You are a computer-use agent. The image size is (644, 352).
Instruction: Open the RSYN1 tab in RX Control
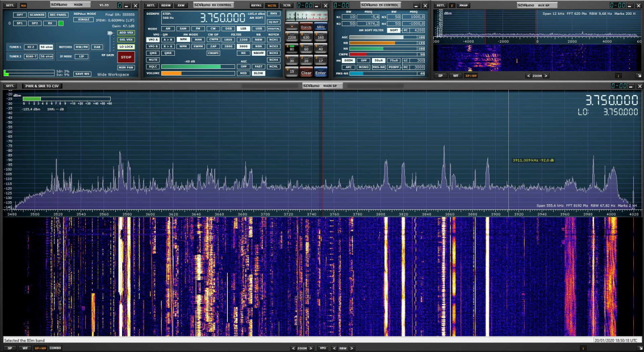[x=256, y=6]
